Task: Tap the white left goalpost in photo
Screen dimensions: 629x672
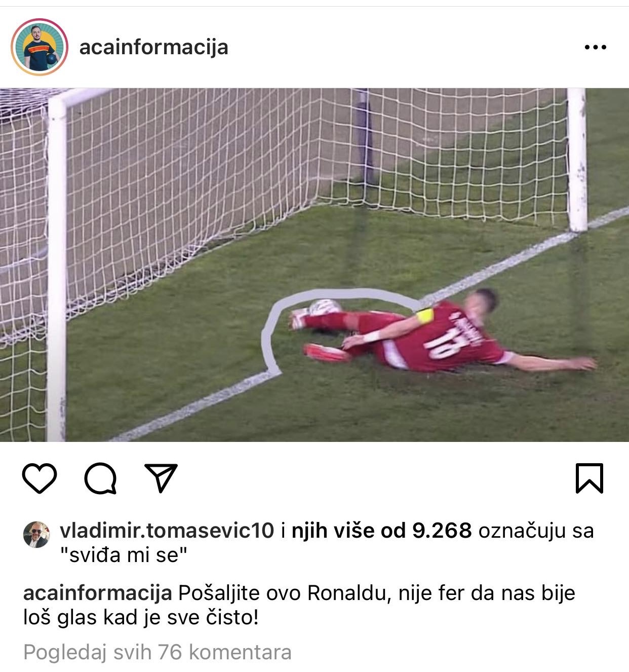Action: (56, 269)
